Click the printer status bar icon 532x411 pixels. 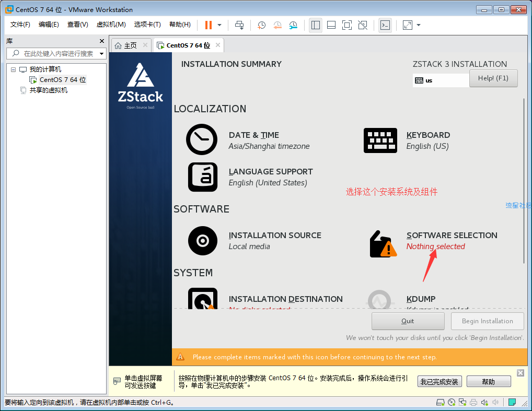point(473,403)
